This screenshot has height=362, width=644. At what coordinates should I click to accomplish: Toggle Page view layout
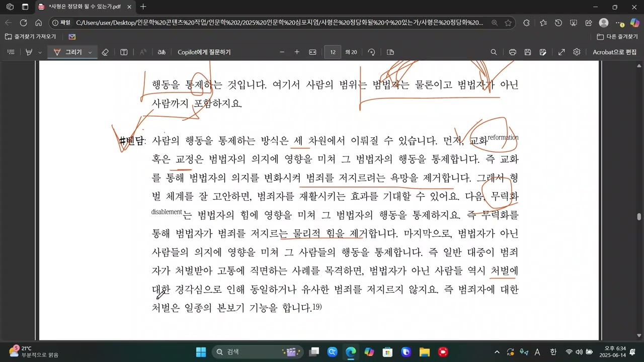(390, 52)
